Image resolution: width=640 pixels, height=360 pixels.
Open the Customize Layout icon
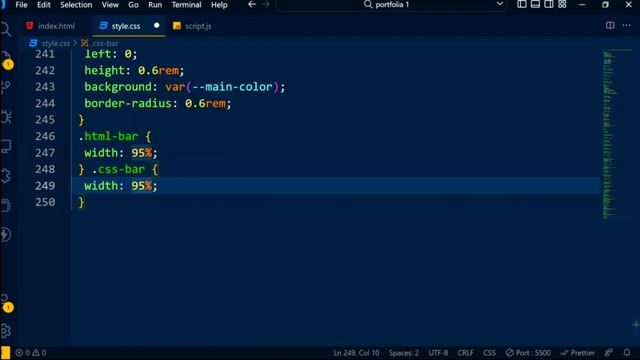click(x=562, y=4)
